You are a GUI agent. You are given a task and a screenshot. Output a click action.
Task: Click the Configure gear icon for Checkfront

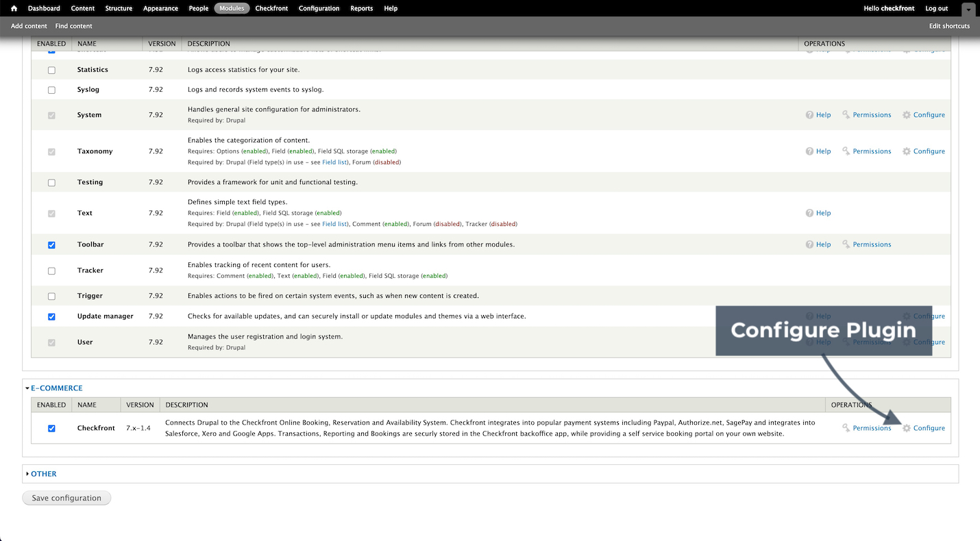(x=907, y=428)
